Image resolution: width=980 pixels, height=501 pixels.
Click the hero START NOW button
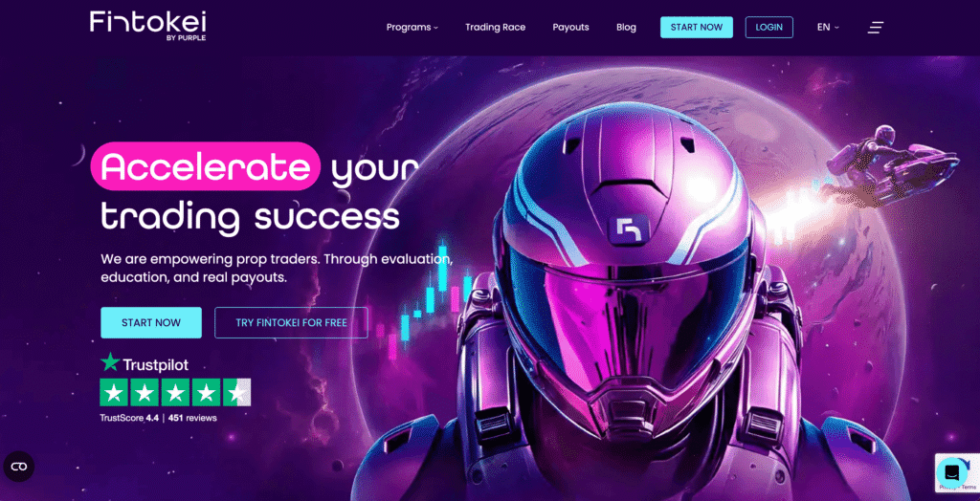click(151, 323)
